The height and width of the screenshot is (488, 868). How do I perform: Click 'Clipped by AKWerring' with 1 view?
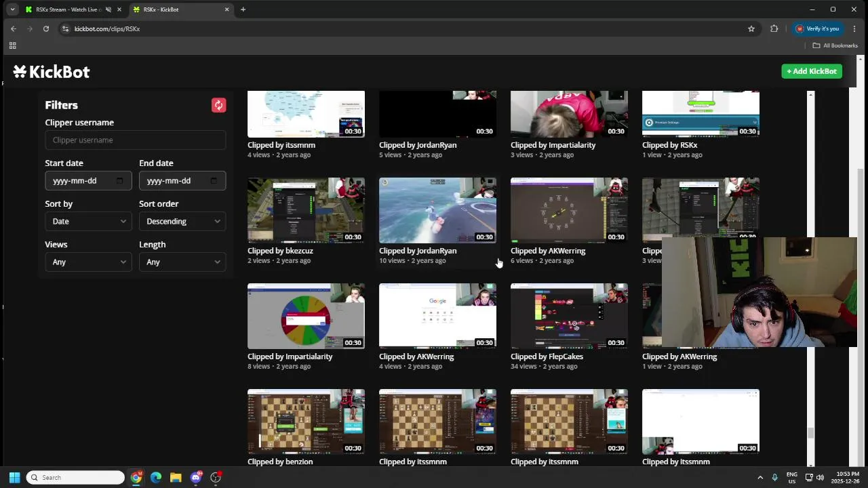tap(679, 357)
